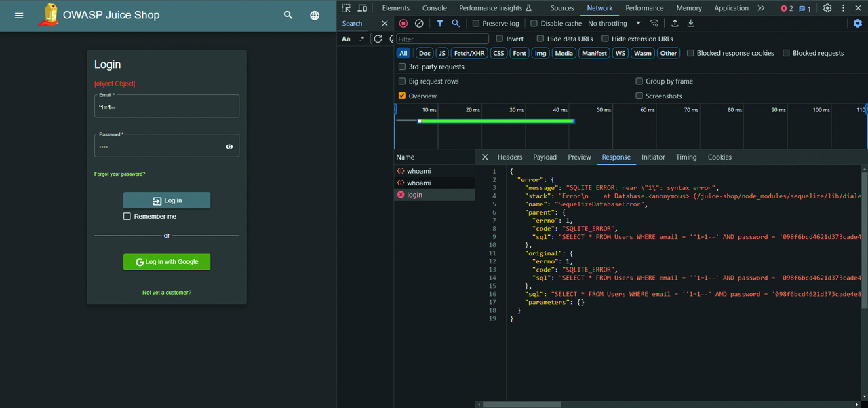The height and width of the screenshot is (408, 868).
Task: Open the request Headers tab
Action: (510, 157)
